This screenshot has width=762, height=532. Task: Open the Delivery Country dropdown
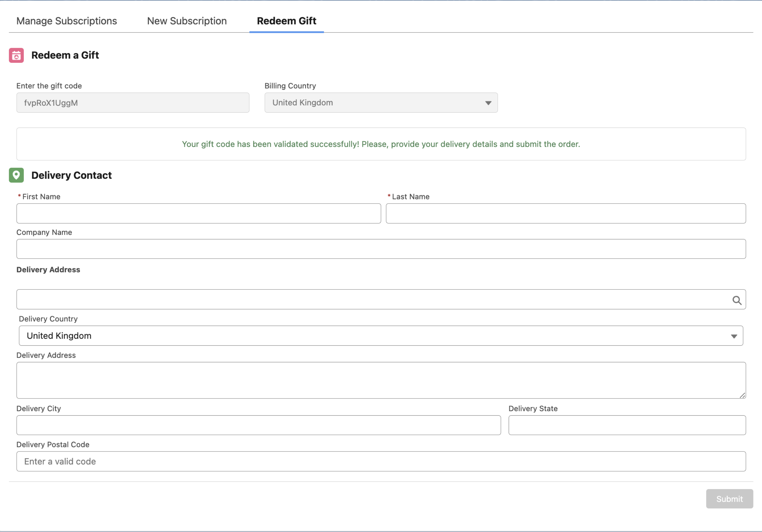tap(381, 336)
